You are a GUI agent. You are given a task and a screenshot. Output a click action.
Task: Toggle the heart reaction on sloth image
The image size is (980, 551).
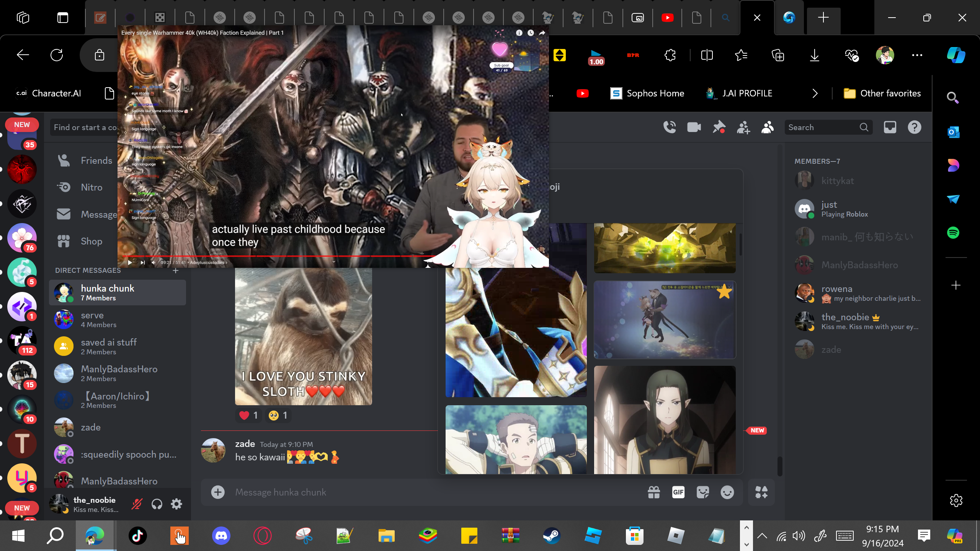pos(248,416)
